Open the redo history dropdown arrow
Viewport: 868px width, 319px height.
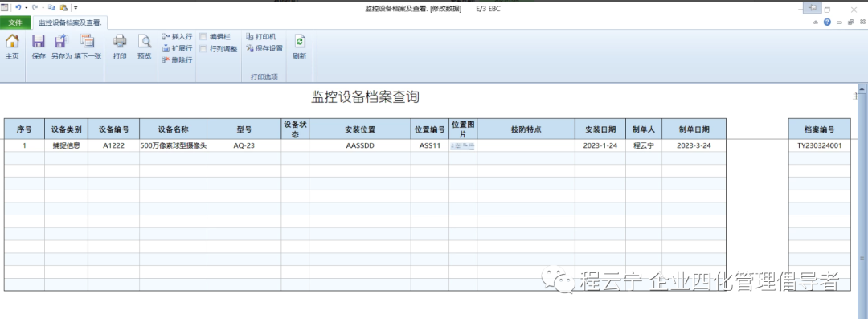coord(43,8)
